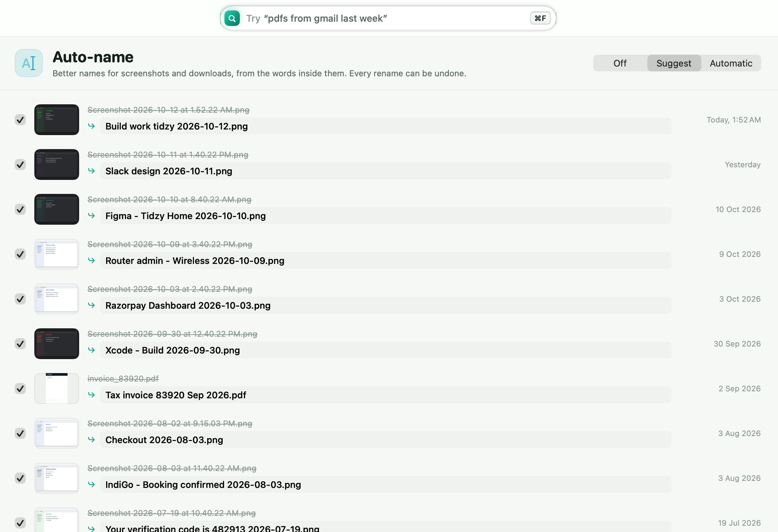Click arrow icon beside IndiGo - Booking confirmed name
This screenshot has width=778, height=532.
point(91,484)
